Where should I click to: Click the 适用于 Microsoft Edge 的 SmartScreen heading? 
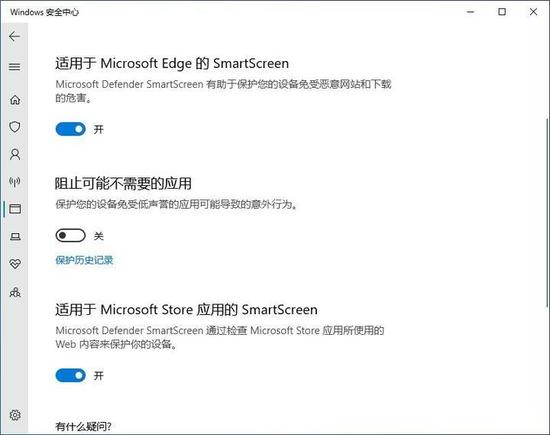click(x=172, y=63)
